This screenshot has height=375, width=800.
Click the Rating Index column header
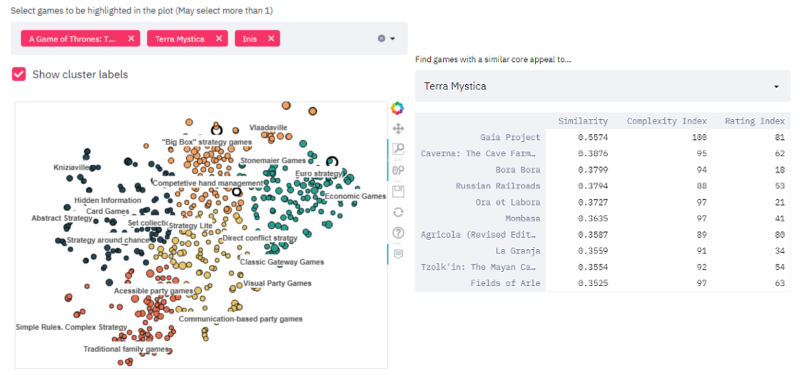755,121
